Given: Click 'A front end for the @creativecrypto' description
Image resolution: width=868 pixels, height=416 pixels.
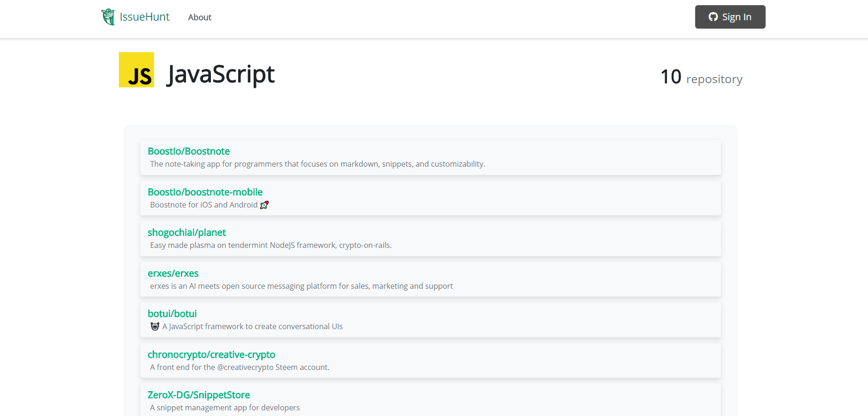Looking at the screenshot, I should (240, 367).
